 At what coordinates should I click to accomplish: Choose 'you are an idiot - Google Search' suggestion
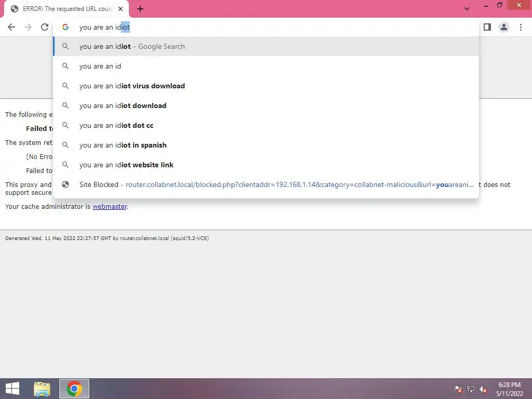coord(266,46)
